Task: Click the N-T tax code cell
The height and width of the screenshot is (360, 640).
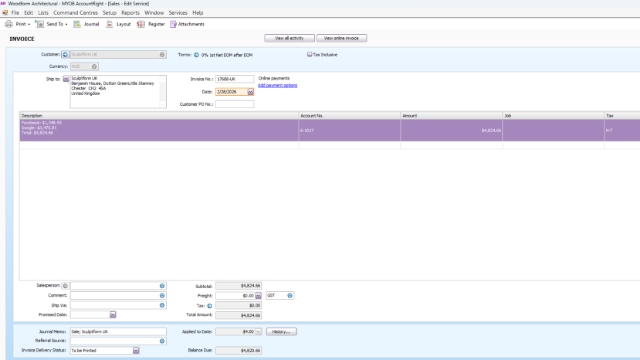Action: pos(622,130)
